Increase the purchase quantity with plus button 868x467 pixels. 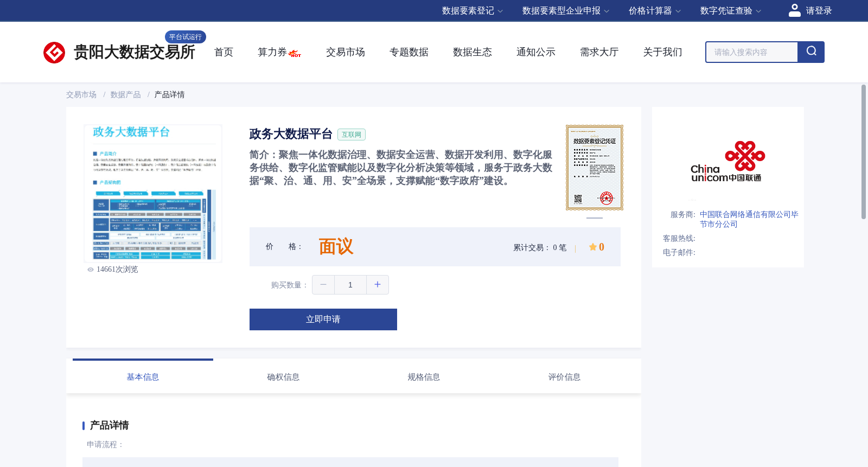378,285
